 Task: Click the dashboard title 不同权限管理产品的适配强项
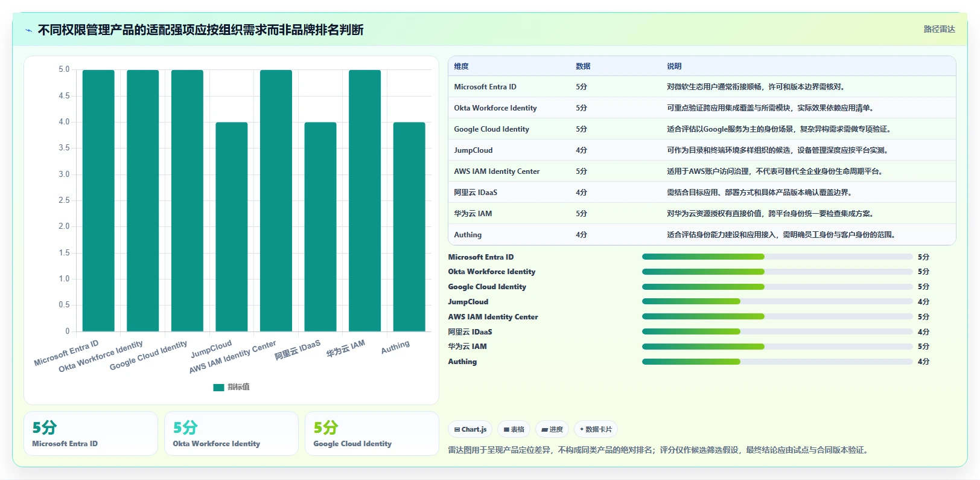(x=200, y=30)
